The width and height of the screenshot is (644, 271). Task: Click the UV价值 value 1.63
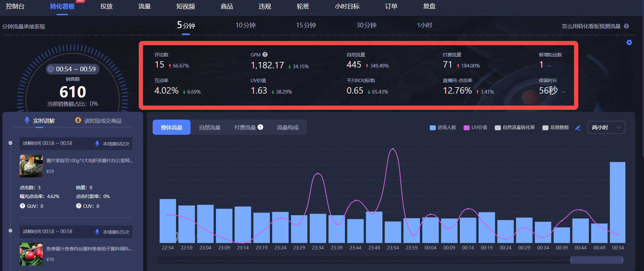click(x=259, y=91)
